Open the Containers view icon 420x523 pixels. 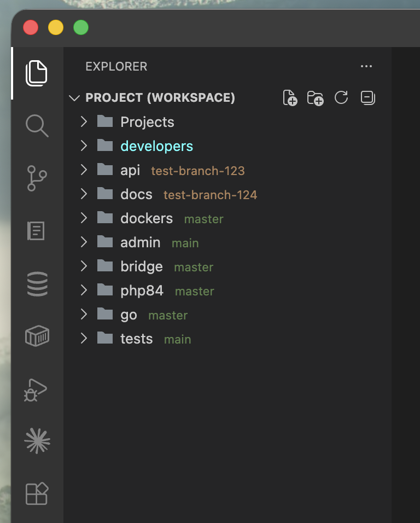pos(37,336)
